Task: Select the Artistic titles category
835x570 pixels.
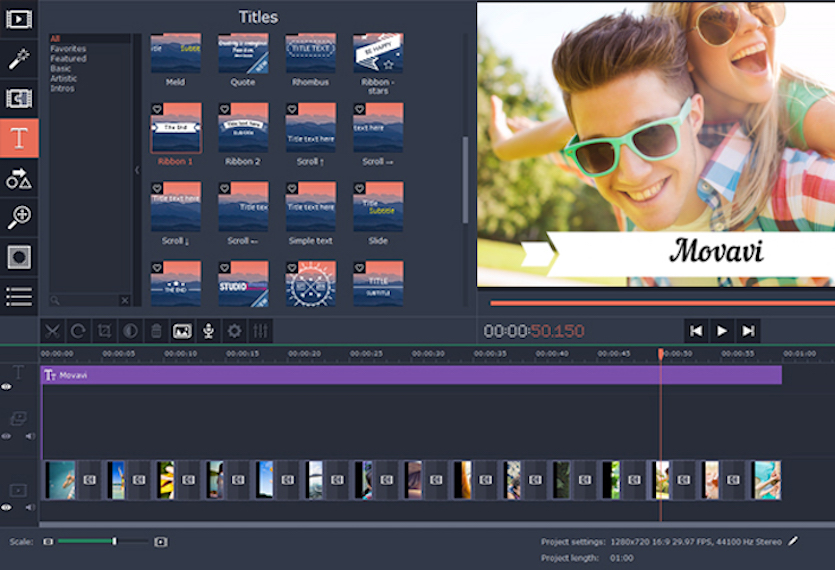Action: coord(64,78)
